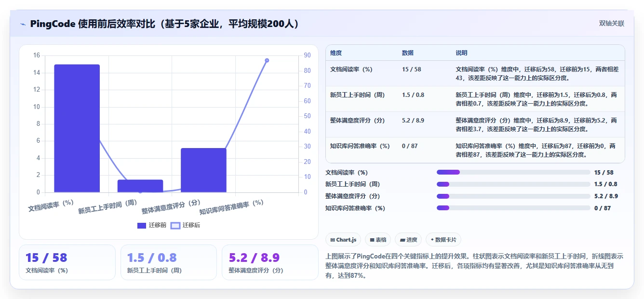Screen dimensions: 644x299
Task: Click the 0 / 87 value beside the progress bar
Action: click(x=603, y=208)
